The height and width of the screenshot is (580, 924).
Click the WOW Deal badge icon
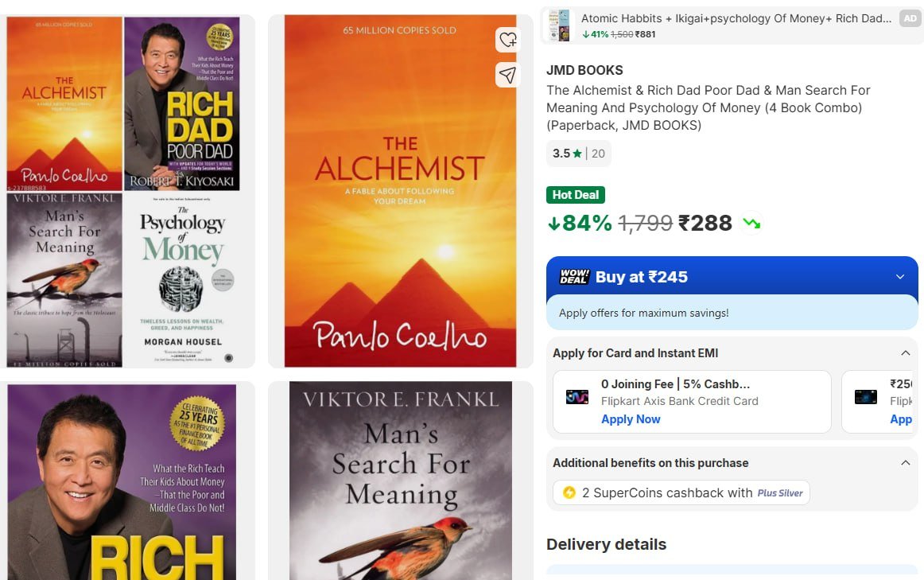pos(574,276)
